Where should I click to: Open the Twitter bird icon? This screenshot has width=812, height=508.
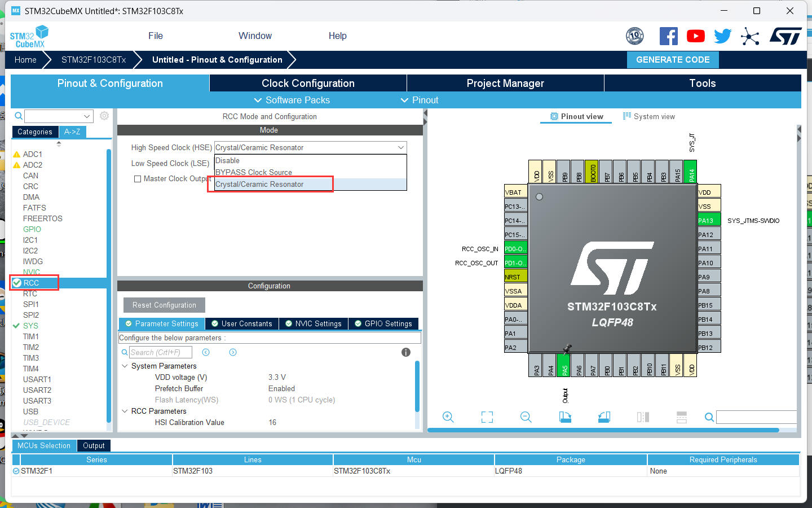coord(723,36)
